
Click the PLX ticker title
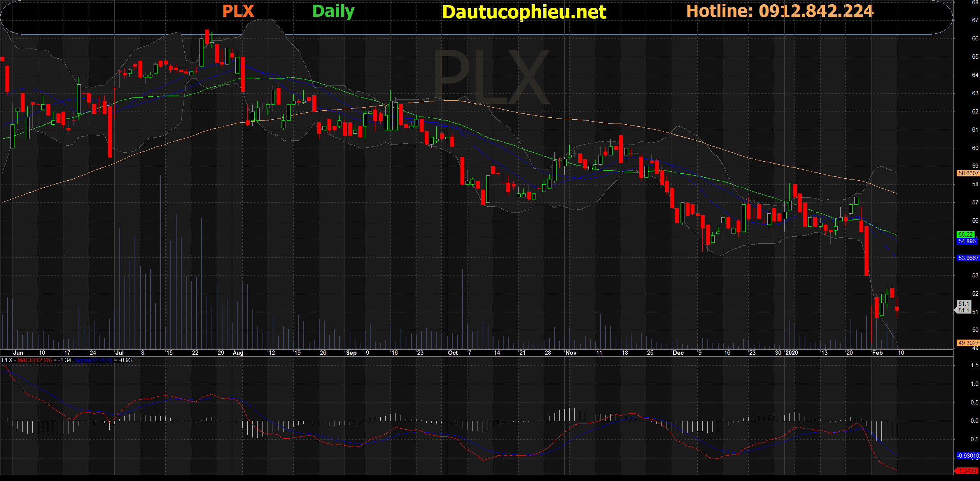[x=238, y=11]
